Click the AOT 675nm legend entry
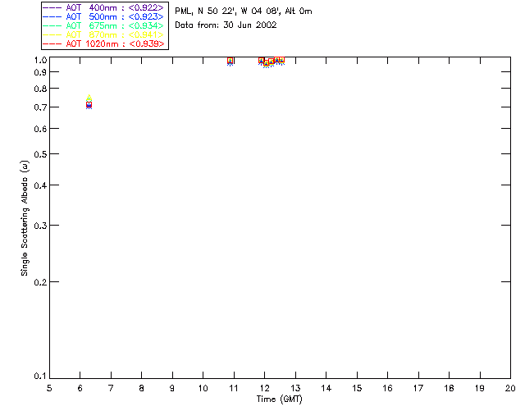This screenshot has width=525, height=420. coord(103,25)
